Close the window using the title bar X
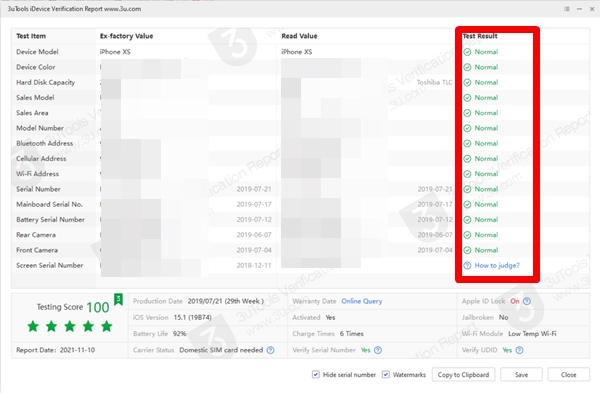Viewport: 600px width, 393px height. pyautogui.click(x=592, y=9)
